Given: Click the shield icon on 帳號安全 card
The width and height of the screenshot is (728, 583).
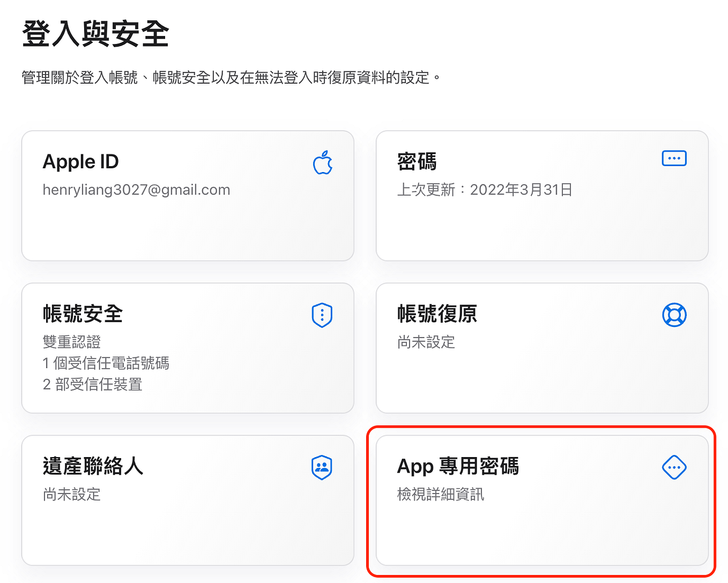Looking at the screenshot, I should coord(322,315).
